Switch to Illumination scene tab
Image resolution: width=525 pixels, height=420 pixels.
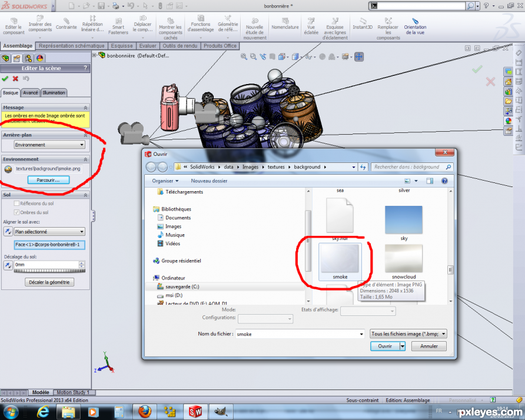coord(54,93)
